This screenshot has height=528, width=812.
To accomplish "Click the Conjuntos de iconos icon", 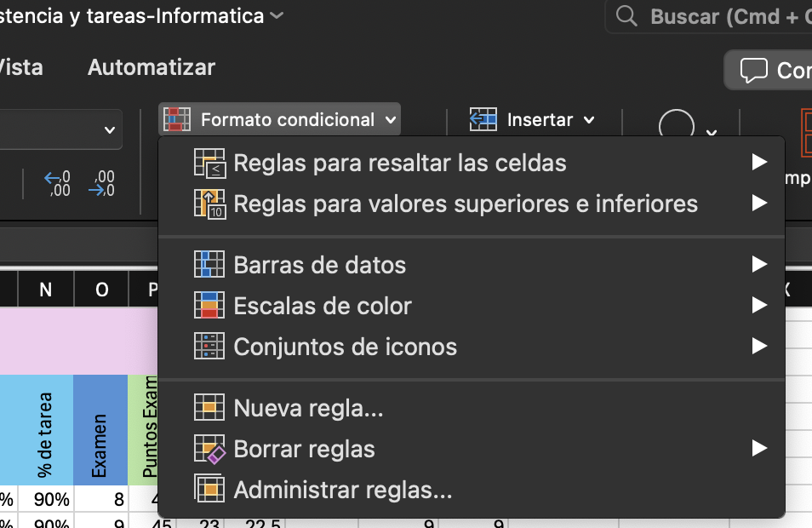I will coord(209,347).
